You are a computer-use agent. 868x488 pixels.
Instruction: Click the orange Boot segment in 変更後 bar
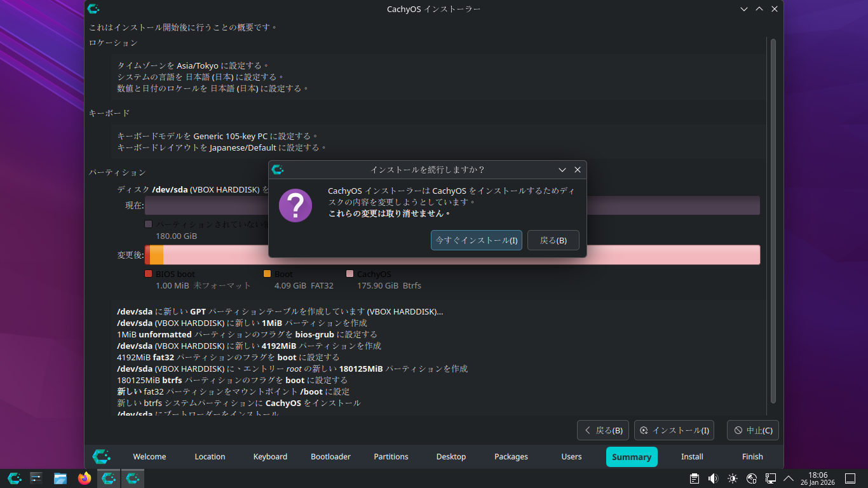click(x=156, y=255)
